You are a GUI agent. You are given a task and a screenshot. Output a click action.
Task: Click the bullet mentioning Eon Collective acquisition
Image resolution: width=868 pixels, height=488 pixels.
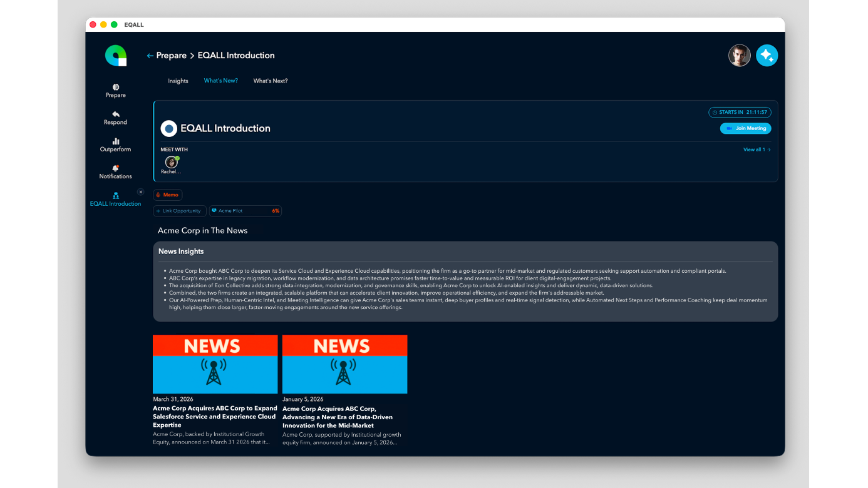[x=411, y=285]
